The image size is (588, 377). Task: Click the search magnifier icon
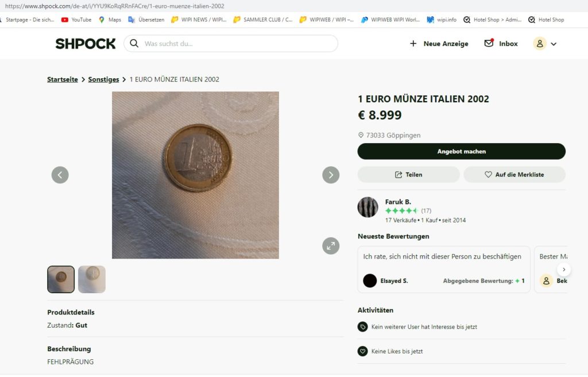pyautogui.click(x=134, y=43)
